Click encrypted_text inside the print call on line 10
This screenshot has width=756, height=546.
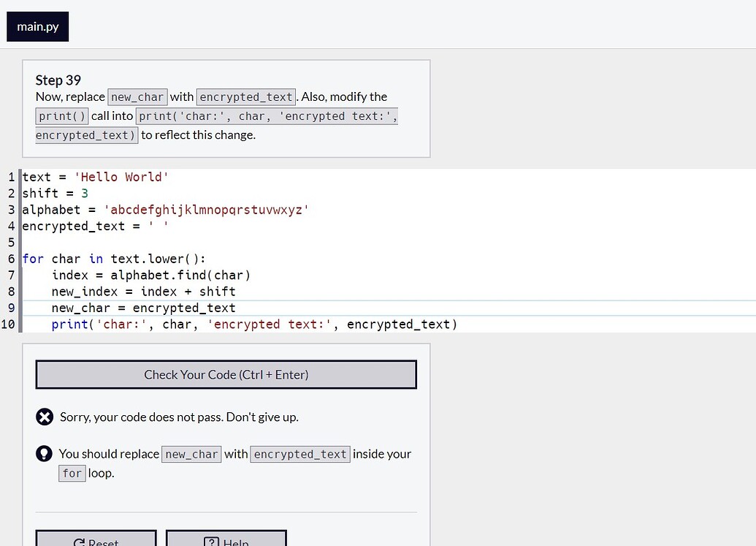click(397, 324)
